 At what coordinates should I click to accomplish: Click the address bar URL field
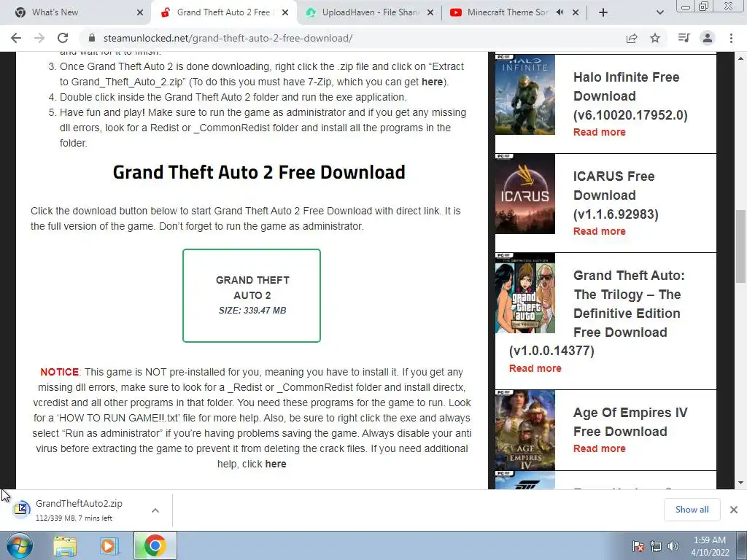click(352, 38)
